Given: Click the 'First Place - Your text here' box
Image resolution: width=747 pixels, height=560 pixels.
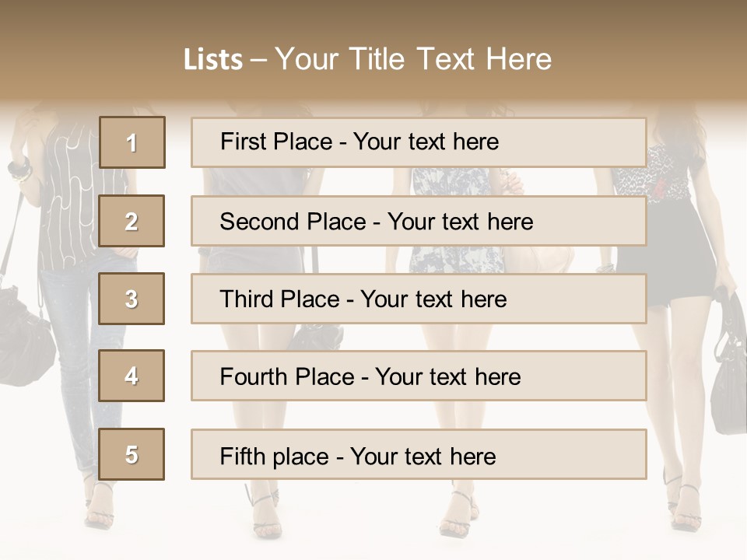Looking at the screenshot, I should tap(419, 142).
